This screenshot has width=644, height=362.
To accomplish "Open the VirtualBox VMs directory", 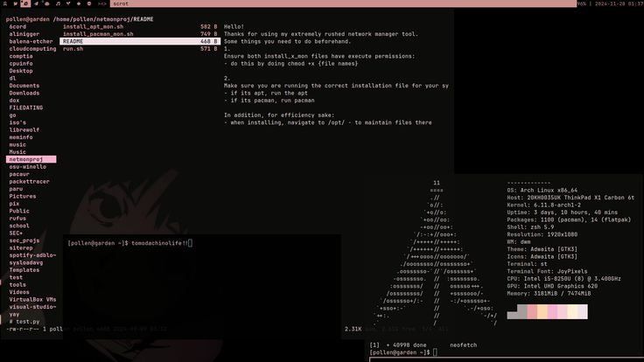I will pos(32,300).
